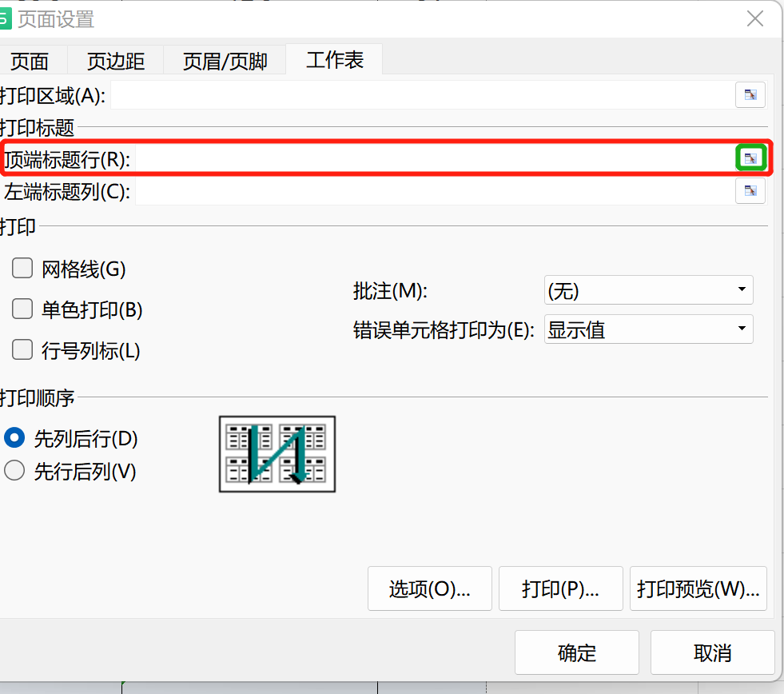The width and height of the screenshot is (784, 694).
Task: Enable the 网格线(G) checkbox
Action: [22, 268]
